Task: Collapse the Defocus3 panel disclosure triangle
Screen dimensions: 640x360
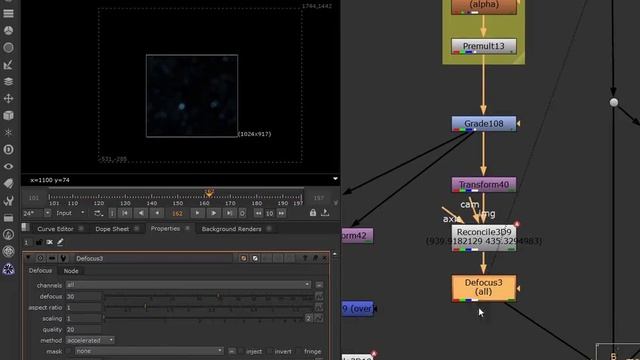Action: (x=28, y=258)
